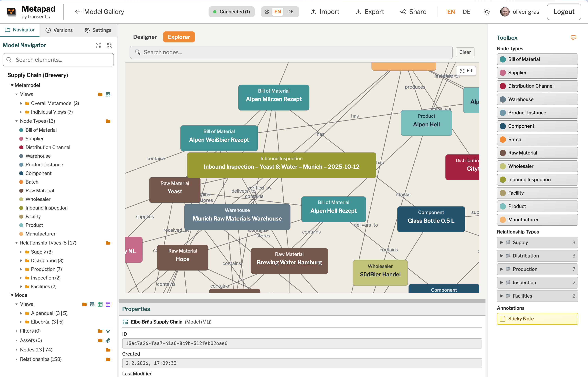Viewport: 588px width, 377px height.
Task: Click the Logout button
Action: (564, 12)
